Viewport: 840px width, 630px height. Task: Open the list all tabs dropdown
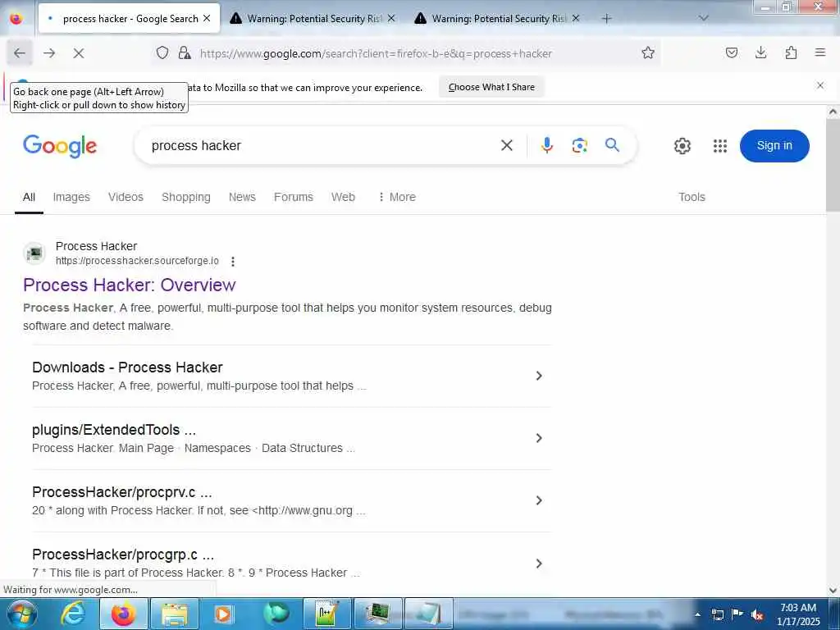[x=703, y=18]
